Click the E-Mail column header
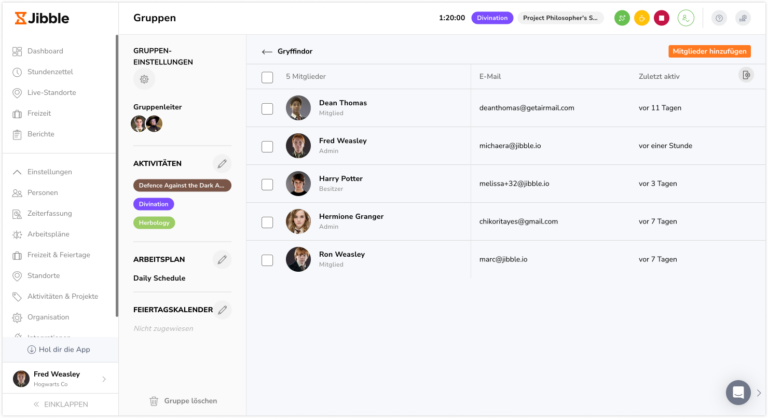This screenshot has width=768, height=418. click(490, 76)
